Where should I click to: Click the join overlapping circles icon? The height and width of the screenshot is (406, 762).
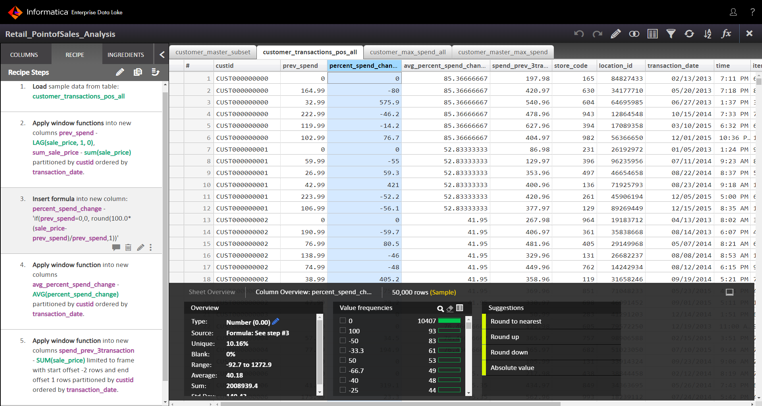click(634, 34)
